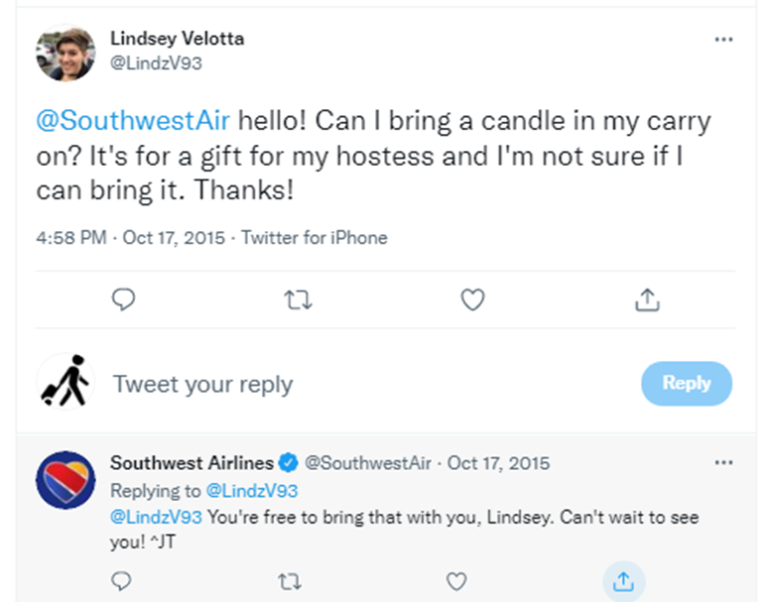
Task: Open @SouthwestAir mention in tweet text
Action: [133, 120]
